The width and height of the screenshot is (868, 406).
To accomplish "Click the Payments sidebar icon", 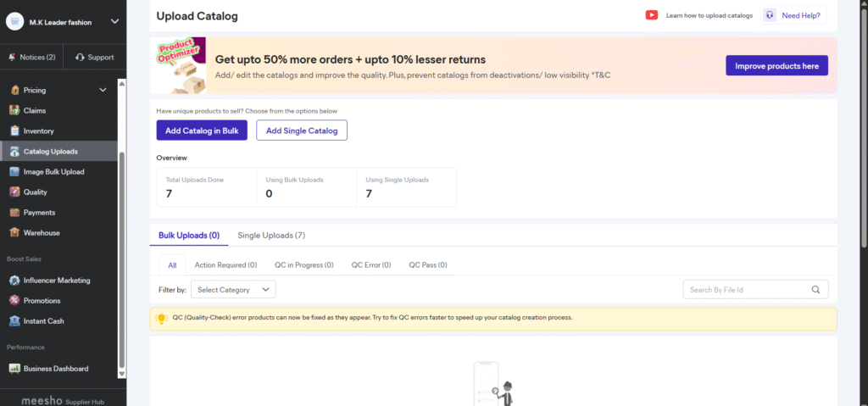I will 14,212.
